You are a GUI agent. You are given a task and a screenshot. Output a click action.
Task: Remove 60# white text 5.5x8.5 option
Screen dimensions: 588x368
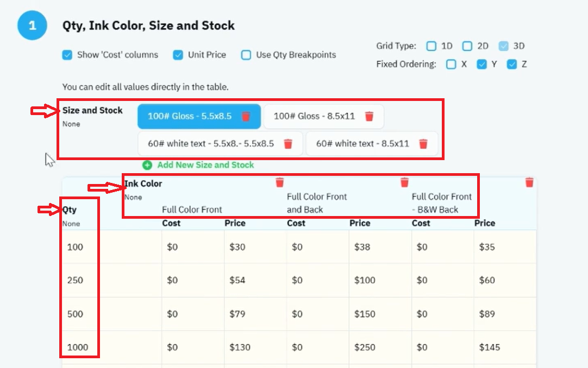tap(288, 144)
